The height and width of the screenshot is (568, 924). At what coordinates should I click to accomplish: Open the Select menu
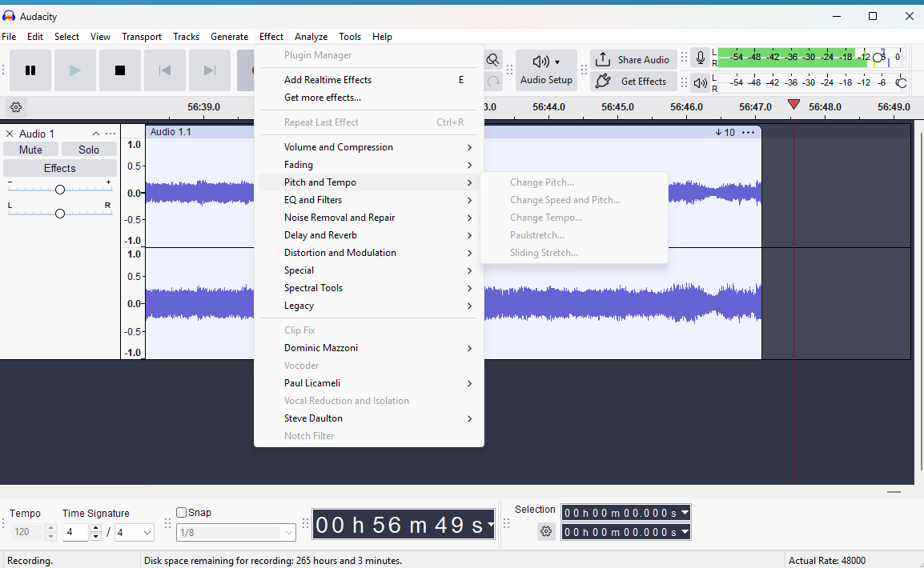click(x=66, y=37)
